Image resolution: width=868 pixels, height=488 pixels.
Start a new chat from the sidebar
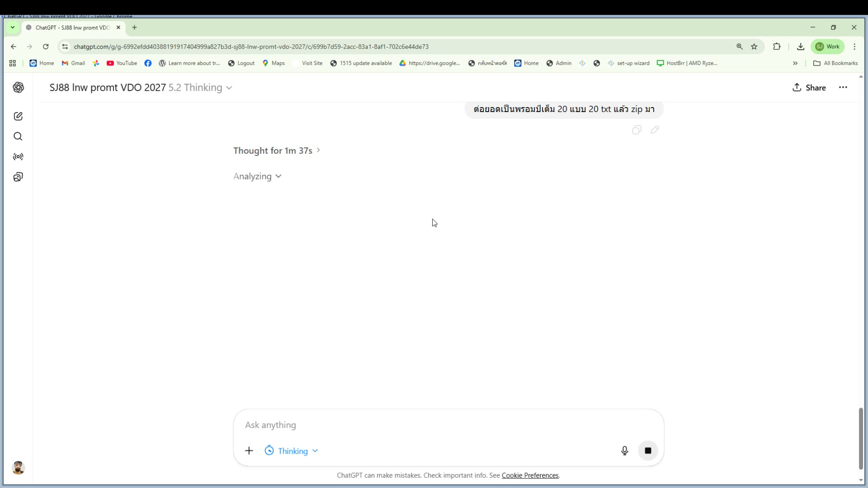click(18, 116)
